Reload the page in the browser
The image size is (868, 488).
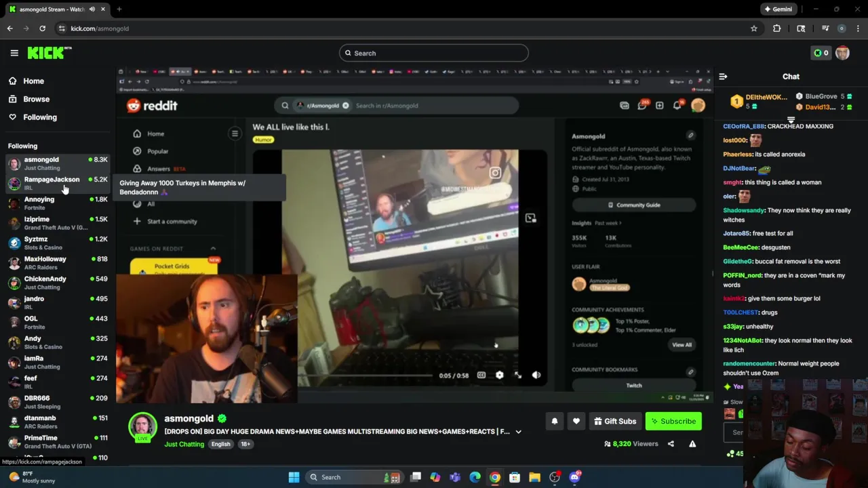42,28
